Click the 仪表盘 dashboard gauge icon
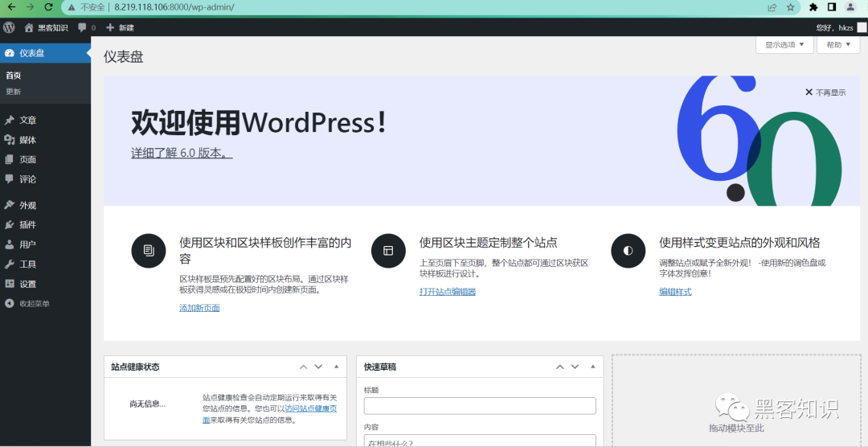868x447 pixels. tap(9, 53)
